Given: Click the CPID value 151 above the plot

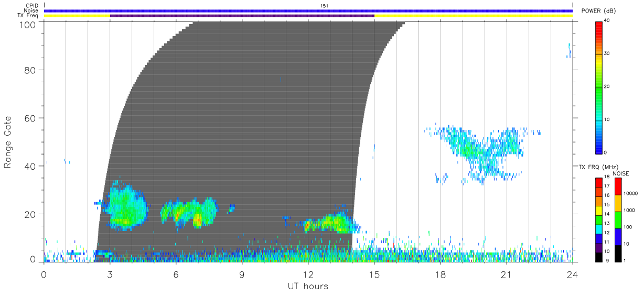Looking at the screenshot, I should click(324, 6).
